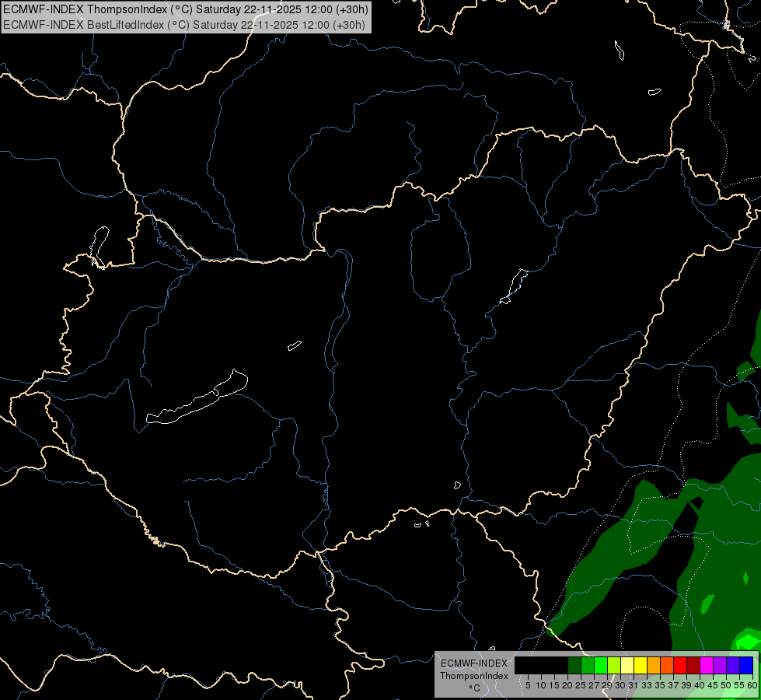Screen dimensions: 761x700
Task: Pick the magenta 40-45 legend swatch
Action: pos(707,665)
